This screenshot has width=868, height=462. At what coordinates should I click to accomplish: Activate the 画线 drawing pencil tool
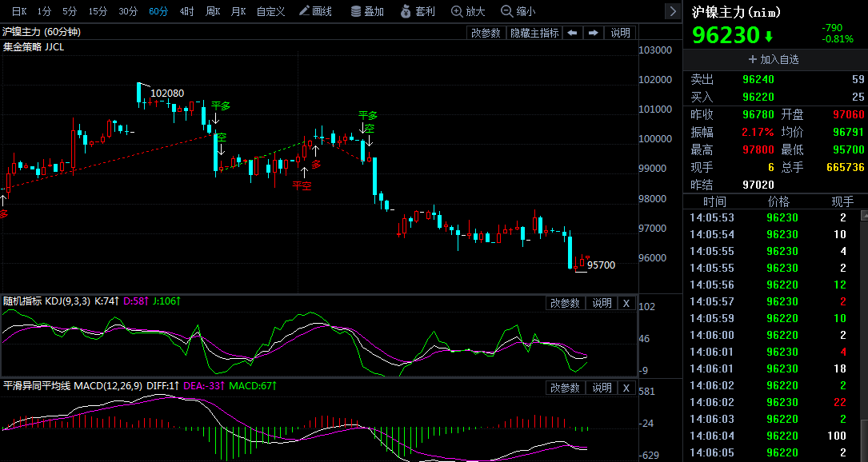coord(315,11)
